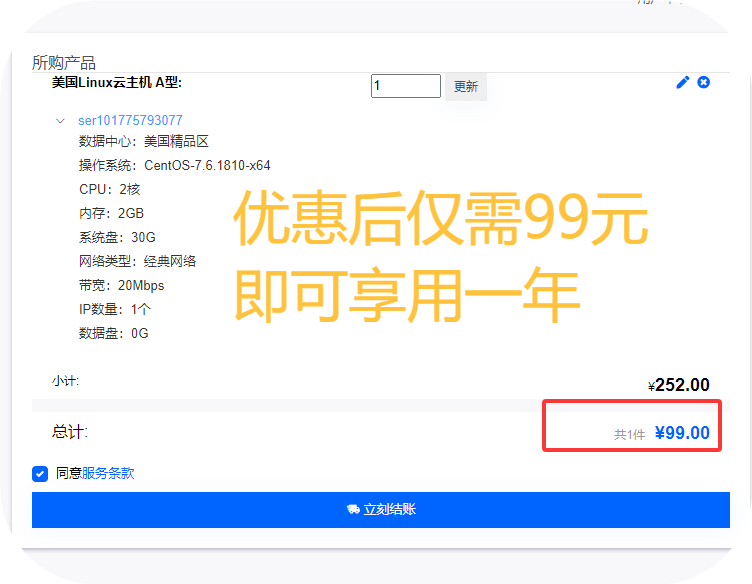Image resolution: width=752 pixels, height=584 pixels.
Task: Click the cart icon in the checkout button
Action: (353, 510)
